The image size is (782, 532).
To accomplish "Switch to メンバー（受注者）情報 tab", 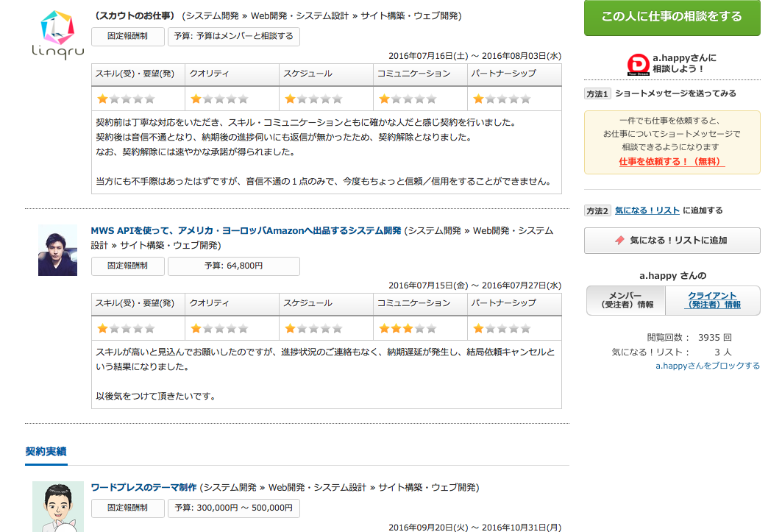I will point(625,300).
